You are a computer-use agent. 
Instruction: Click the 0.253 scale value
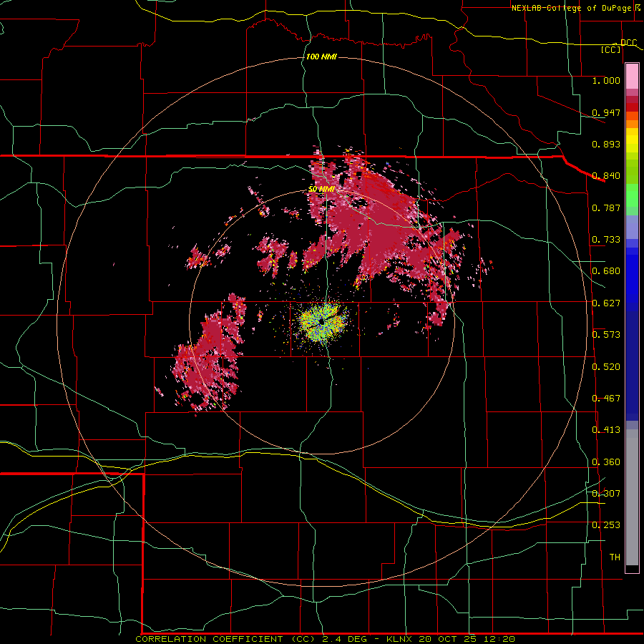click(x=606, y=525)
